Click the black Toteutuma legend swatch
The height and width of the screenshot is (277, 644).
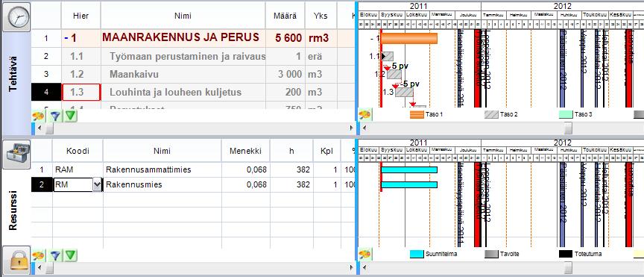coord(566,254)
